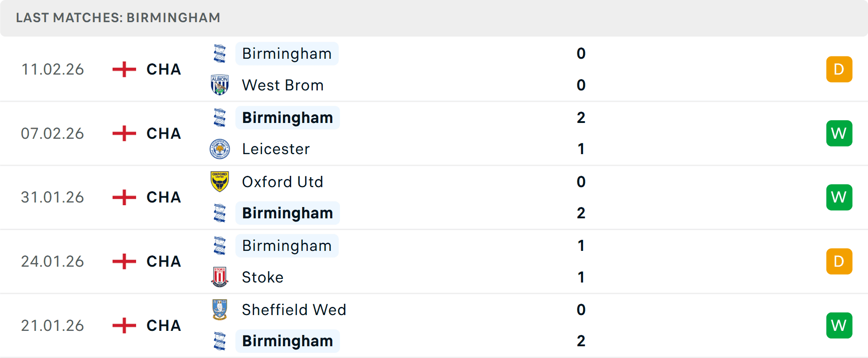Image resolution: width=868 pixels, height=358 pixels.
Task: Click the D result badge on the Stoke row
Action: tap(839, 261)
